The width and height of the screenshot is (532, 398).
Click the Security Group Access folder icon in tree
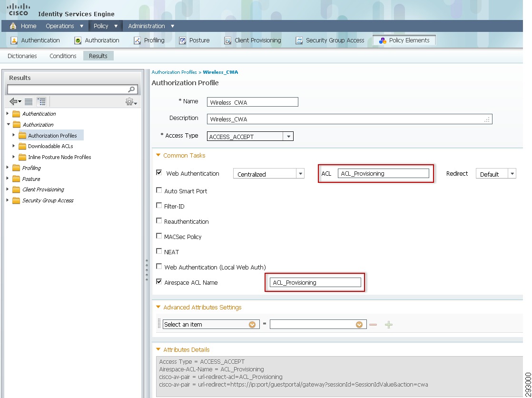coord(16,200)
